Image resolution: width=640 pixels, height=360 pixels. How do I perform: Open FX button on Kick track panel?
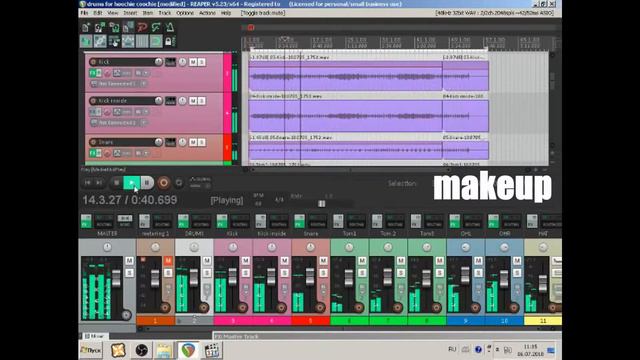[x=93, y=73]
